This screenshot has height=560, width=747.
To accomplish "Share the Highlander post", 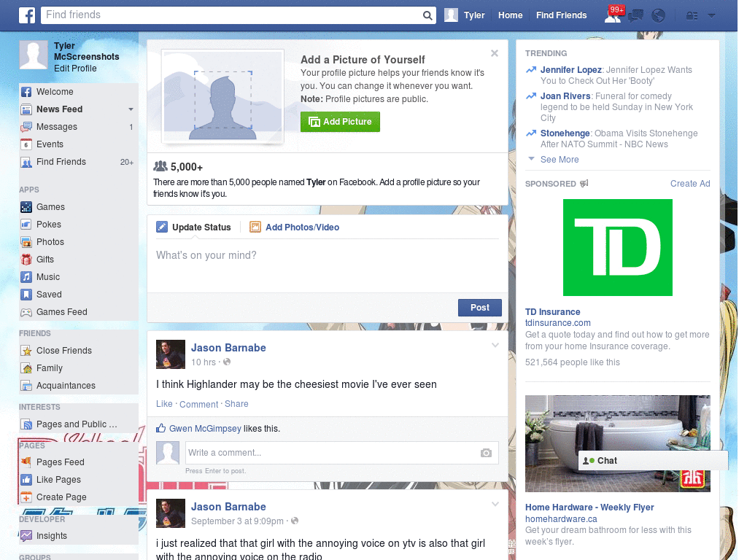I will click(x=236, y=404).
